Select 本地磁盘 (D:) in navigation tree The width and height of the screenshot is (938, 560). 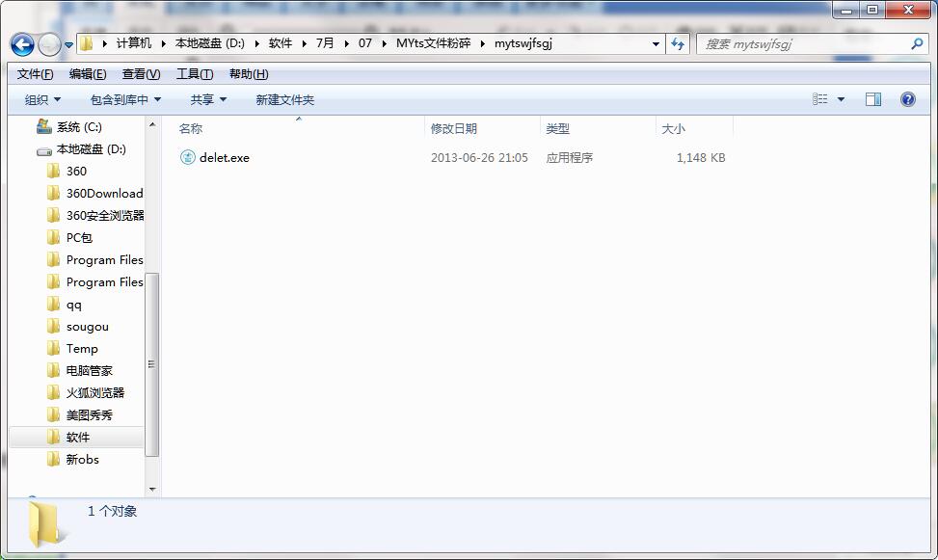tap(91, 149)
